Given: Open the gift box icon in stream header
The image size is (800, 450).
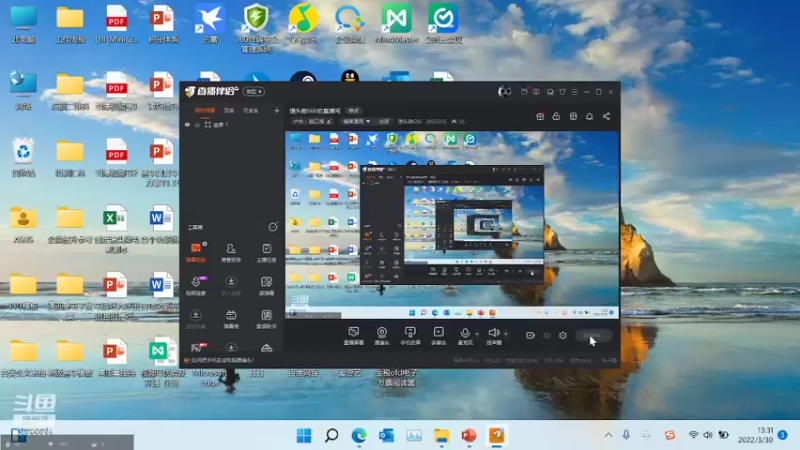Looking at the screenshot, I should click(540, 116).
